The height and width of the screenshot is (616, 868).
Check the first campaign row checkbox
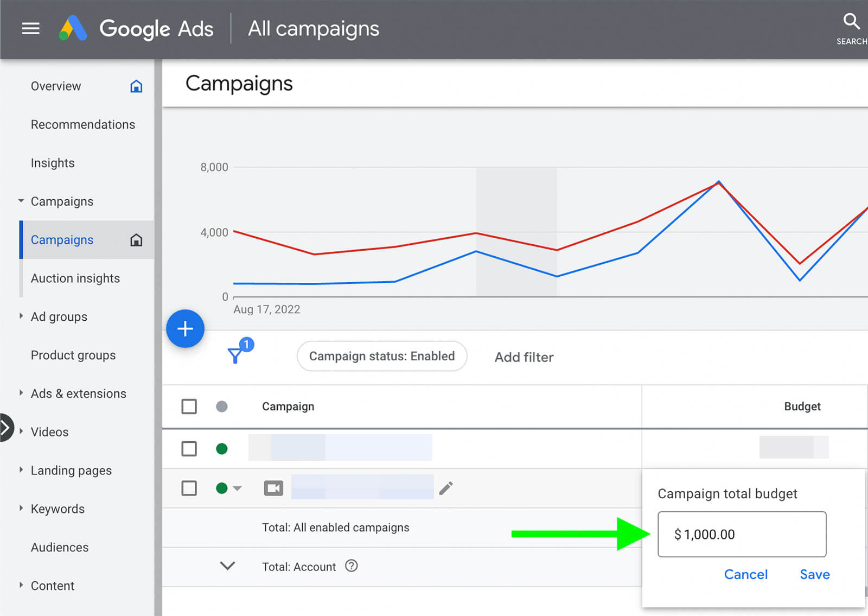(189, 449)
